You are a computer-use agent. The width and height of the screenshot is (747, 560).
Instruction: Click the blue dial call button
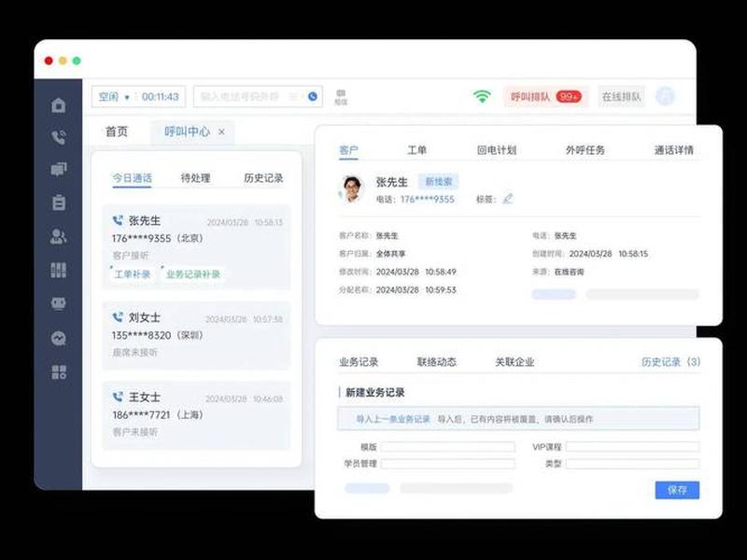click(x=313, y=97)
